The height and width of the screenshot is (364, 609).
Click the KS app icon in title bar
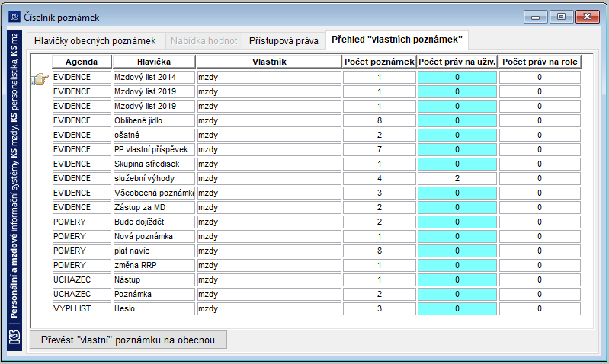[x=14, y=17]
